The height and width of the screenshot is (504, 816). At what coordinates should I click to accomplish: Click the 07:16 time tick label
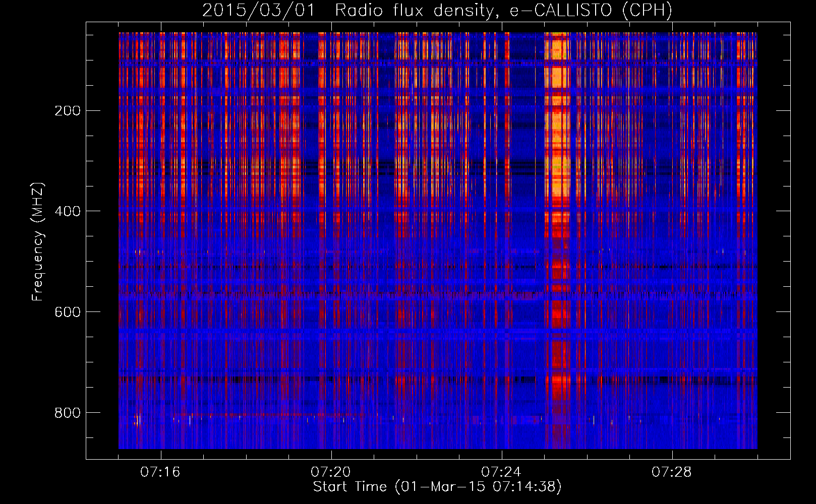160,472
